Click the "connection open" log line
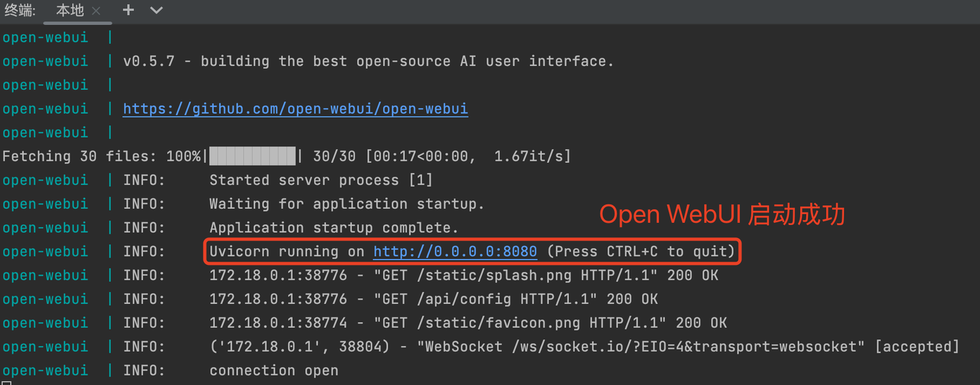The height and width of the screenshot is (385, 980). (274, 371)
